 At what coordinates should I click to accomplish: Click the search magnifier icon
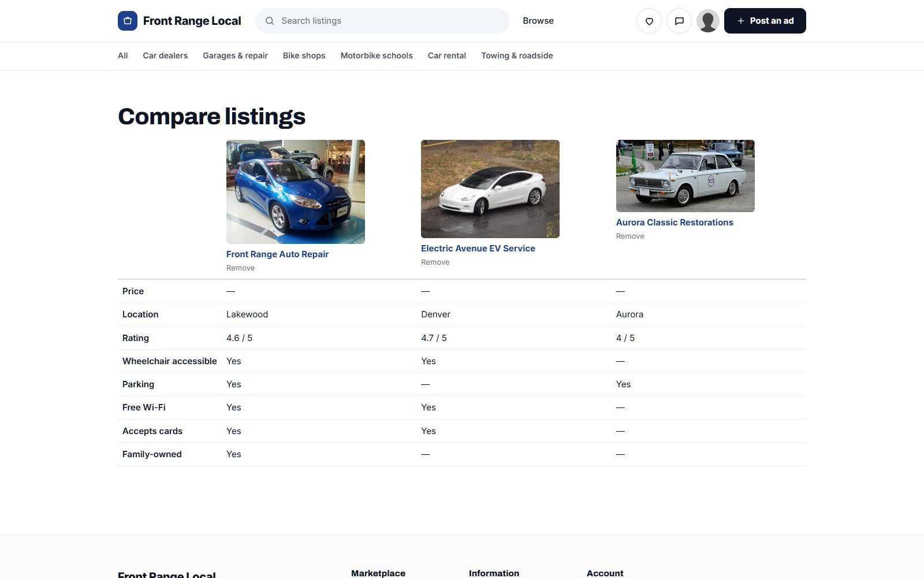[270, 21]
